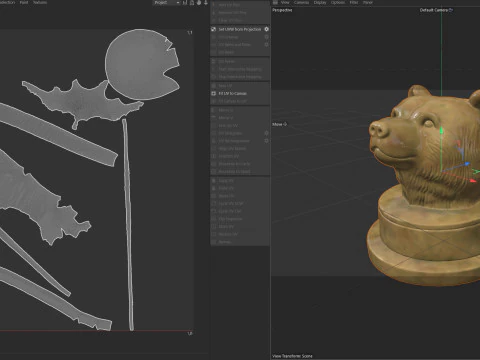Viewport: 480px width, 360px height.
Task: Click the View Transform: Scene status text
Action: [292, 356]
